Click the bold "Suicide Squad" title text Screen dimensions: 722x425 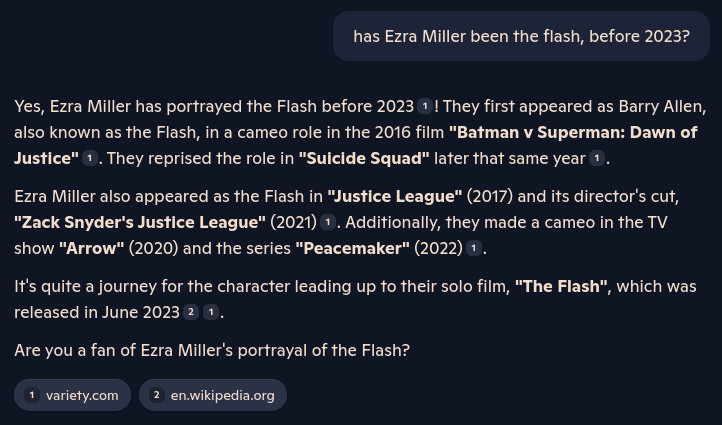pos(364,158)
